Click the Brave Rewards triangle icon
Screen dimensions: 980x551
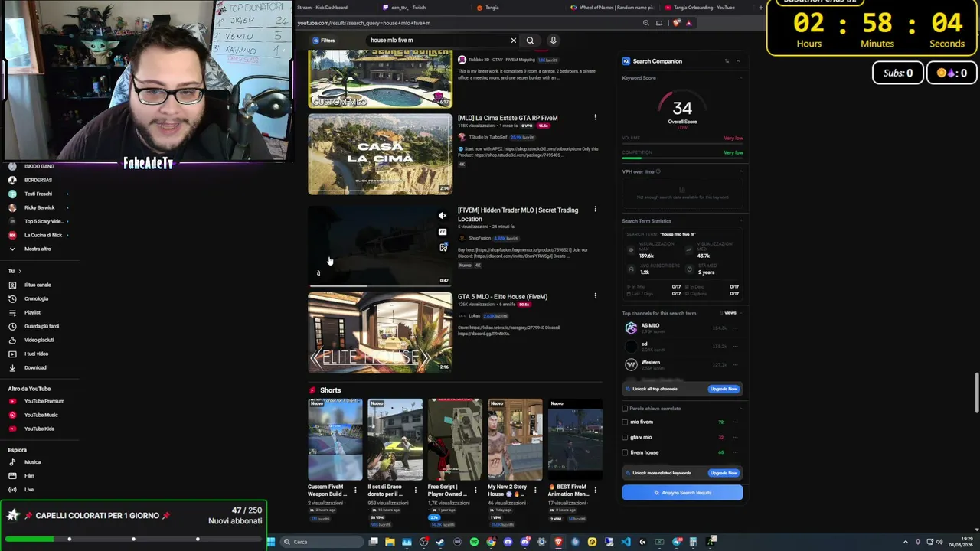(688, 23)
